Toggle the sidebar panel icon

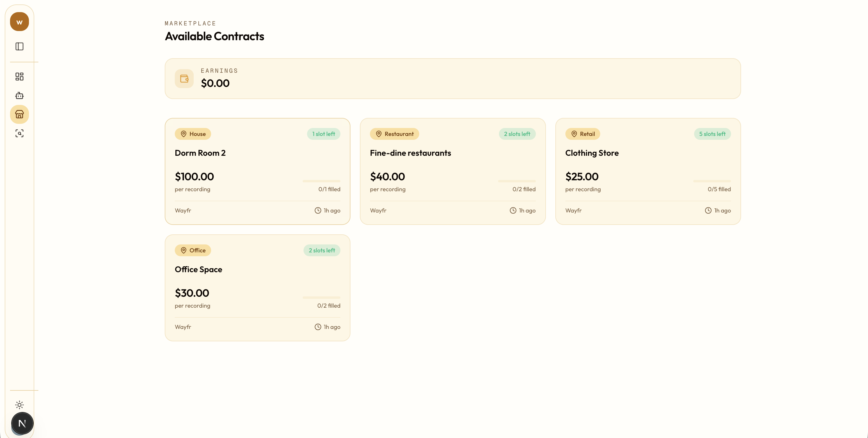coord(19,46)
